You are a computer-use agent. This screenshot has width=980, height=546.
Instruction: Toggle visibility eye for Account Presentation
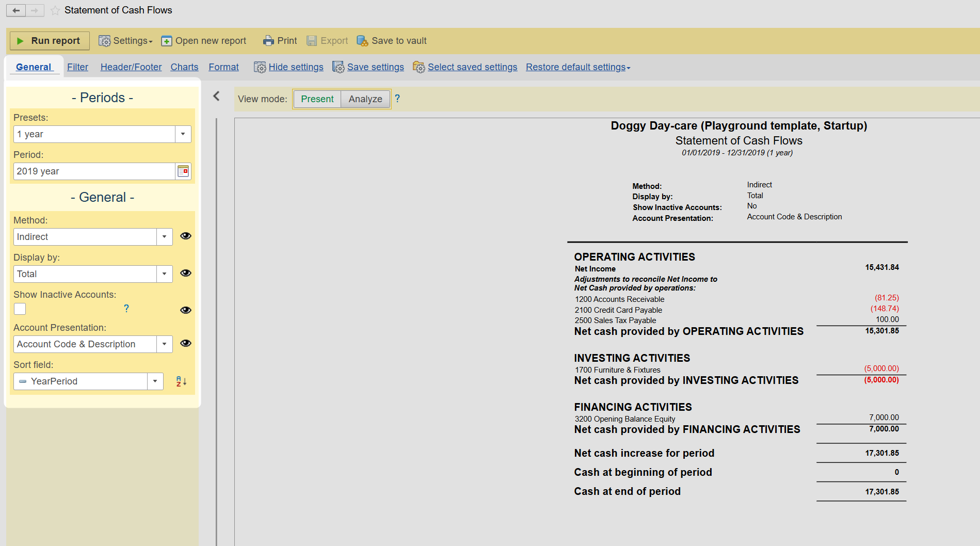186,343
